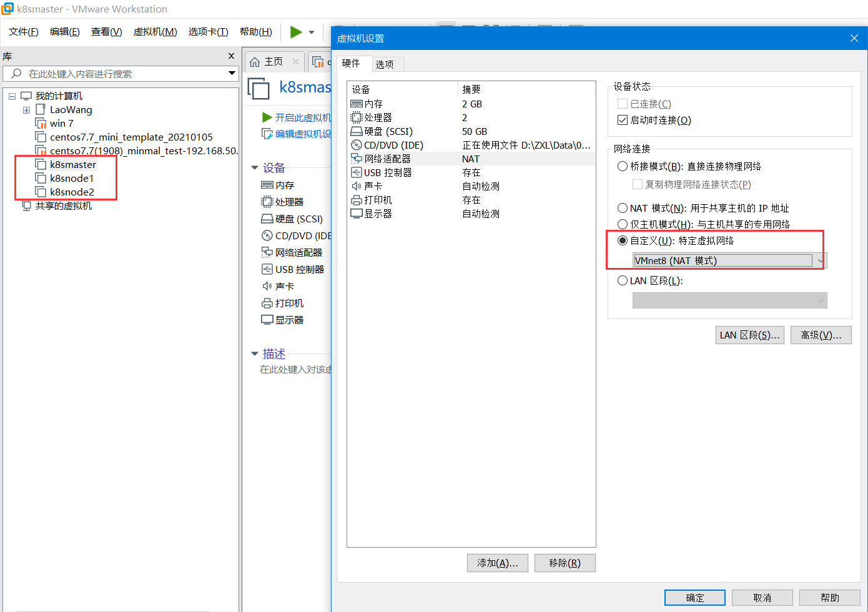Open the library search options dropdown arrow
This screenshot has width=868, height=612.
pos(232,73)
